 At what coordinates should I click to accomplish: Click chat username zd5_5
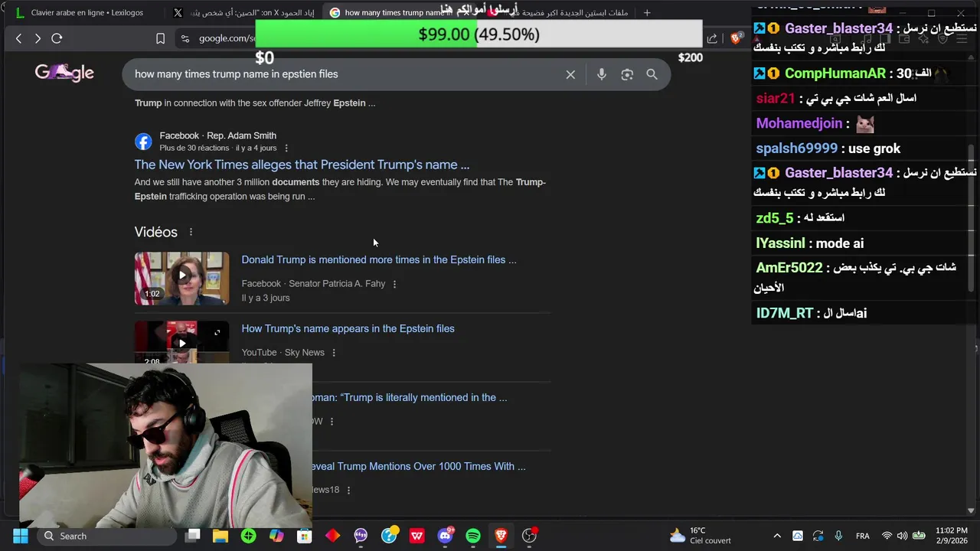click(x=774, y=218)
